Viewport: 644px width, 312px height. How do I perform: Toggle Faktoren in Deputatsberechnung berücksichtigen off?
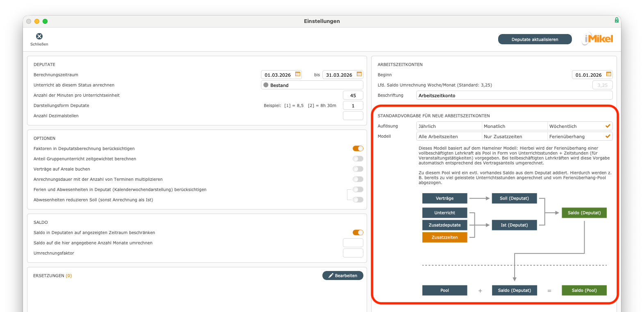click(x=358, y=148)
